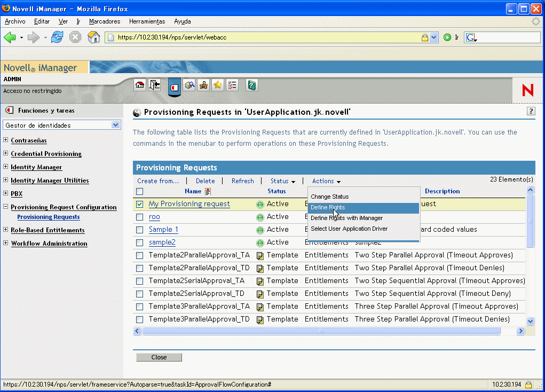Screen dimensions: 545x392
Task: Click the Help book icon in iManager toolbar
Action: (251, 85)
